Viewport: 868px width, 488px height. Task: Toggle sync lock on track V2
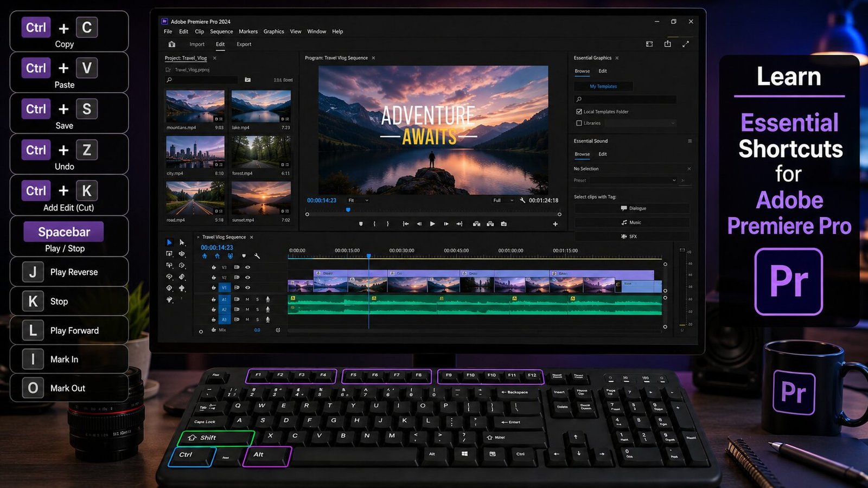(237, 278)
